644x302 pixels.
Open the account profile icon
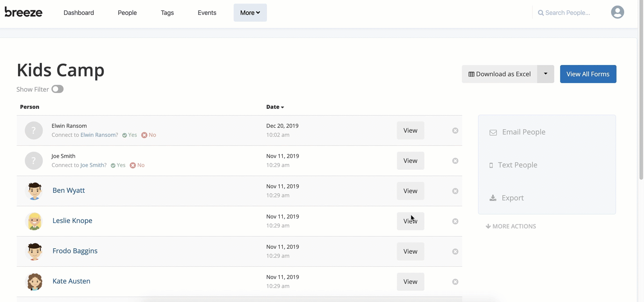pos(617,12)
